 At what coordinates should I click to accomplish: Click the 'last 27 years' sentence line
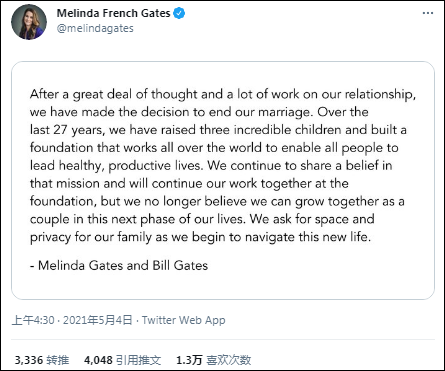218,130
